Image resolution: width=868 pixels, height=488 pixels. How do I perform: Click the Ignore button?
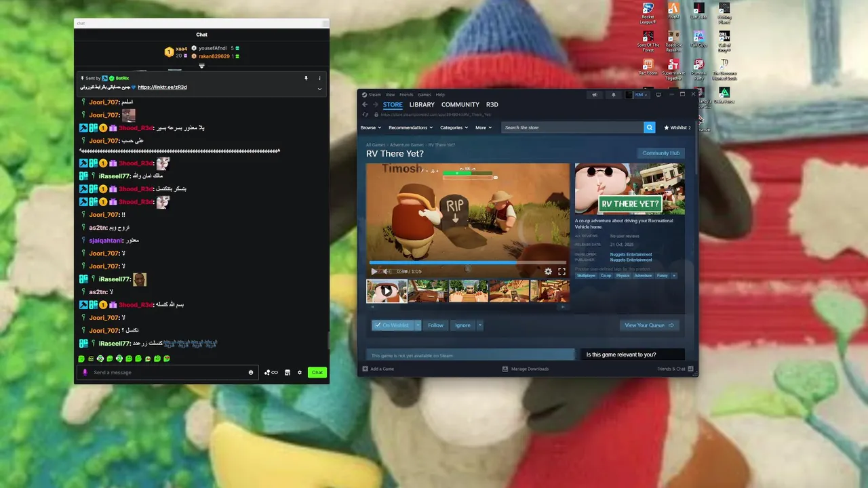point(462,325)
